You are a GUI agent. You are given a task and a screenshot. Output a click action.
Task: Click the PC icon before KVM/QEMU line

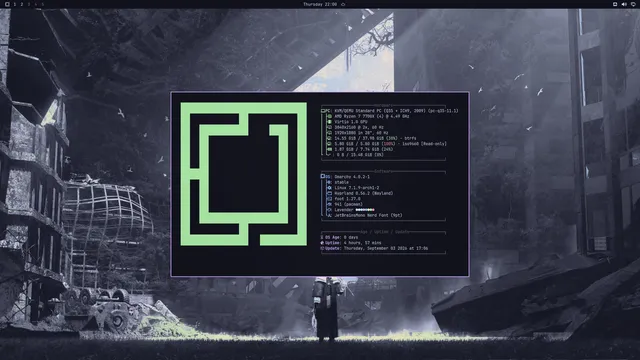(323, 111)
